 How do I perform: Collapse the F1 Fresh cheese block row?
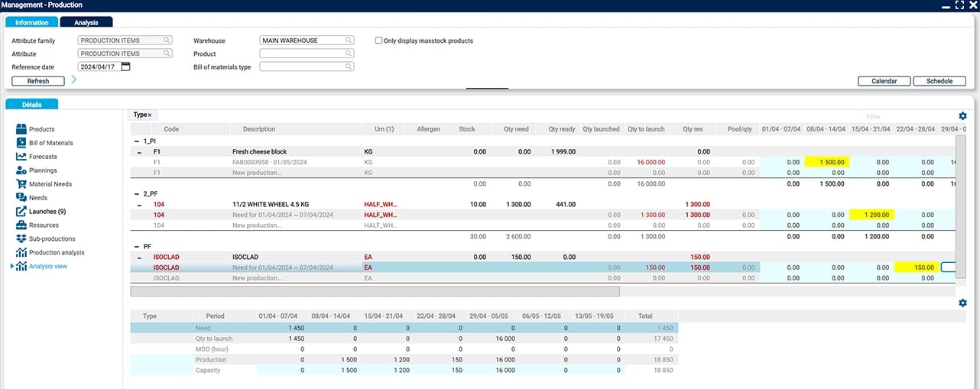(x=139, y=152)
